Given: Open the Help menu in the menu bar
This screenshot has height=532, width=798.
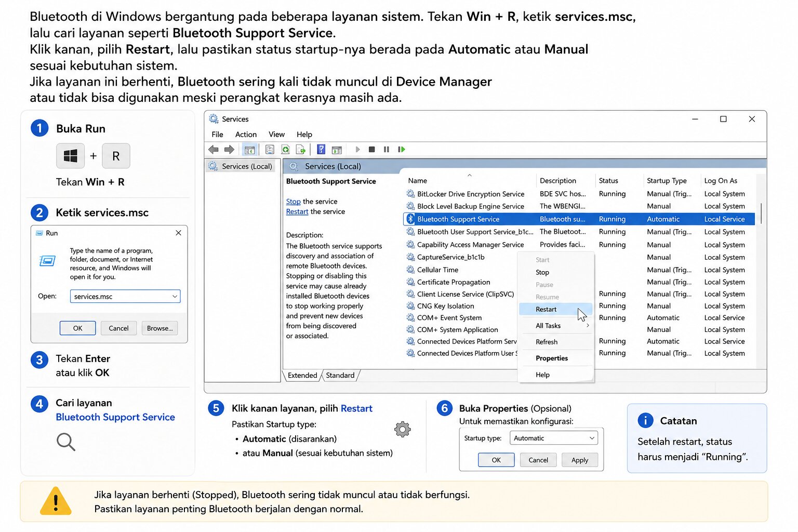Looking at the screenshot, I should coord(304,135).
